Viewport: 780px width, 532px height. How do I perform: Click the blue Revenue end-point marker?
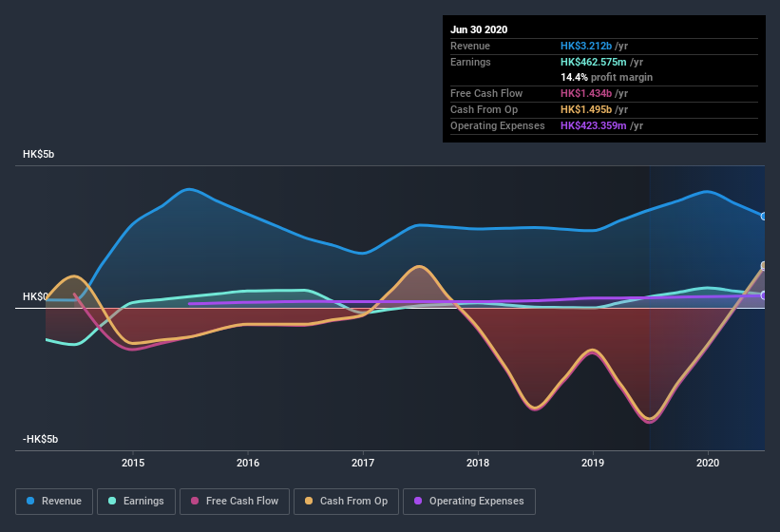764,217
